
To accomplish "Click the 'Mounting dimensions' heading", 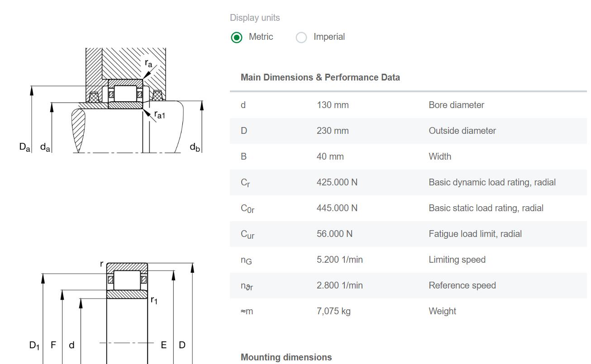I will 286,357.
